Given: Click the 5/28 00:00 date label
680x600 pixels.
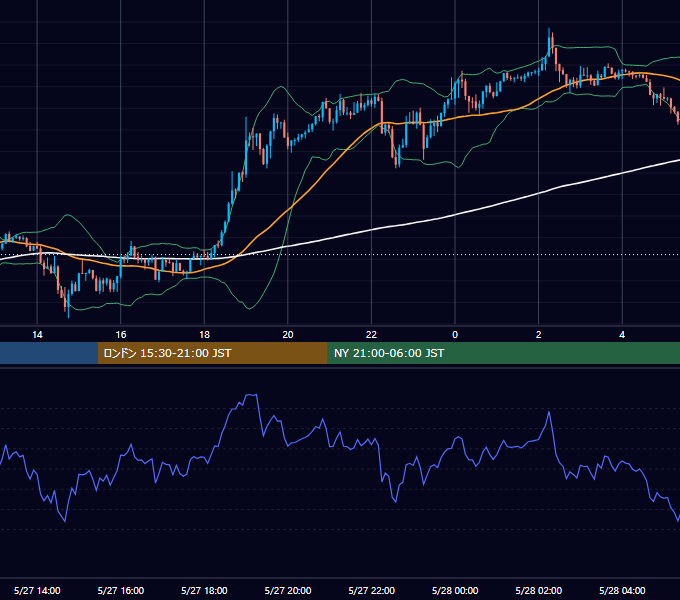Looking at the screenshot, I should pyautogui.click(x=455, y=590).
